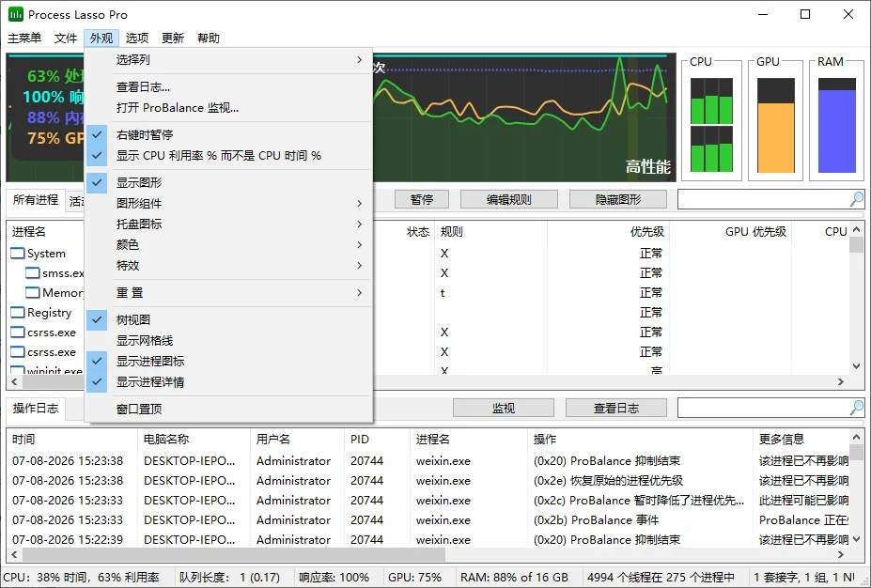
Task: Expand the 图形组件 submenu
Action: coord(228,203)
